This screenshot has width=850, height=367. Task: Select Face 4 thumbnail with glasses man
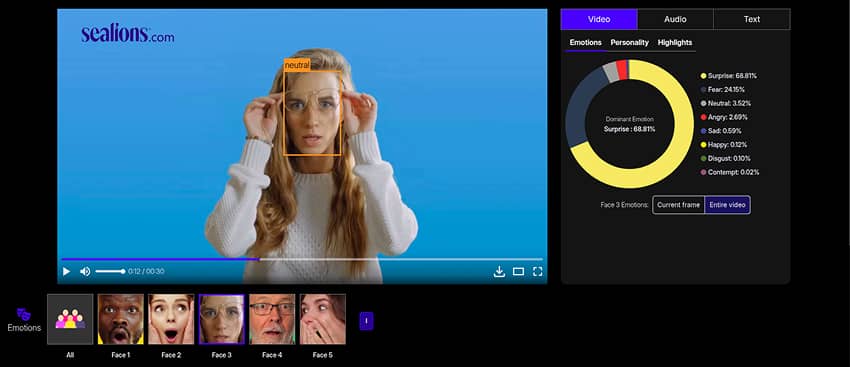pyautogui.click(x=272, y=319)
